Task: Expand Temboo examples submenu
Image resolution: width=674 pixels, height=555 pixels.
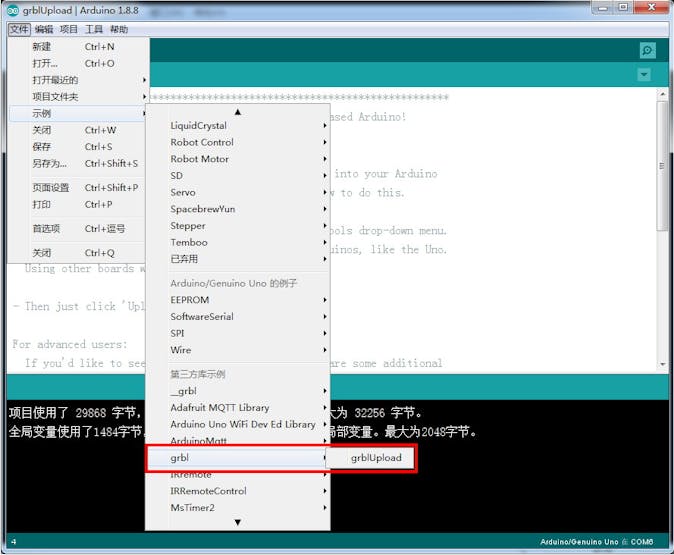Action: pos(238,242)
